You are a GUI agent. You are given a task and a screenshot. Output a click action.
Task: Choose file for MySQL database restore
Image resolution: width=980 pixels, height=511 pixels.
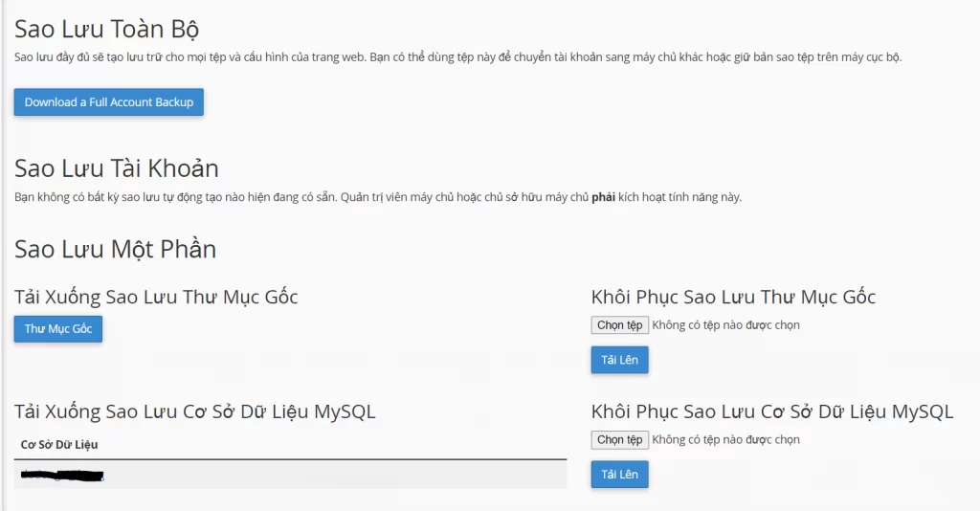click(x=620, y=440)
